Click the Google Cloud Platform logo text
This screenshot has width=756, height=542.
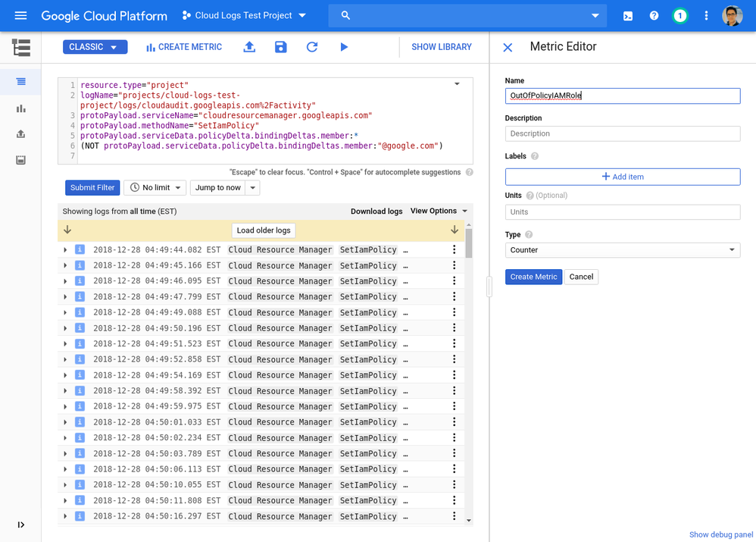[104, 15]
